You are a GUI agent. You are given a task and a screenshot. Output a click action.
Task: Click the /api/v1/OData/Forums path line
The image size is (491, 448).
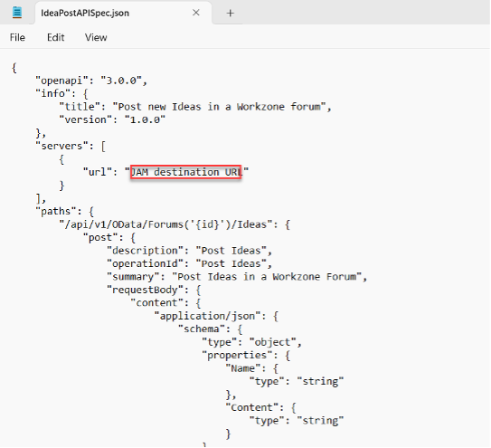[175, 224]
